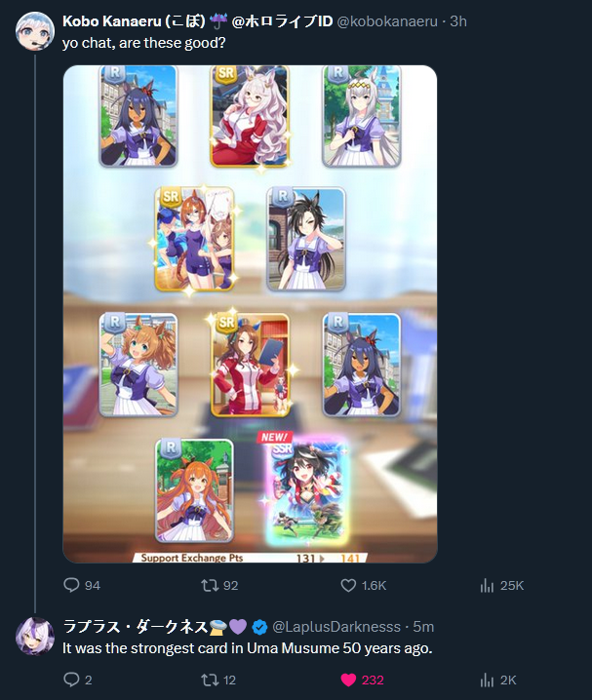Screen dimensions: 592x700
Task: Open the 5m timestamp of Laplus's reply
Action: (x=423, y=627)
